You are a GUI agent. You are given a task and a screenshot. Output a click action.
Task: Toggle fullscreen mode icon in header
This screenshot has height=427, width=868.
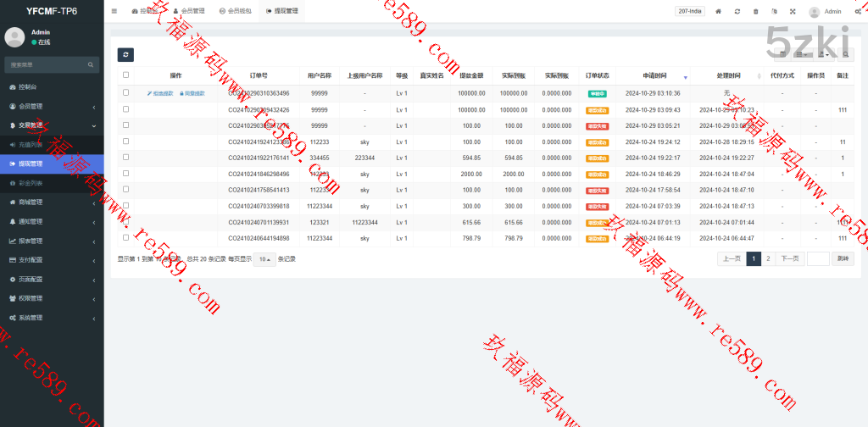(793, 12)
